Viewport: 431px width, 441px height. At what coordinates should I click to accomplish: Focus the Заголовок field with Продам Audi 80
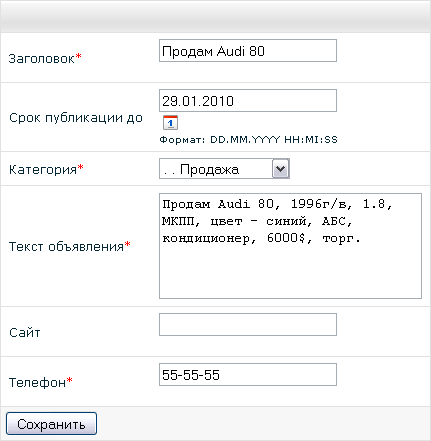(248, 51)
